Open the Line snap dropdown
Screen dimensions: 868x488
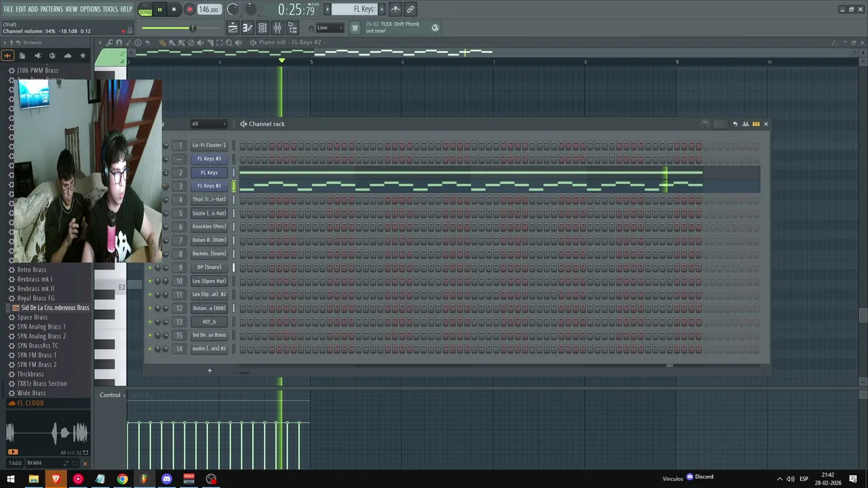[x=330, y=28]
